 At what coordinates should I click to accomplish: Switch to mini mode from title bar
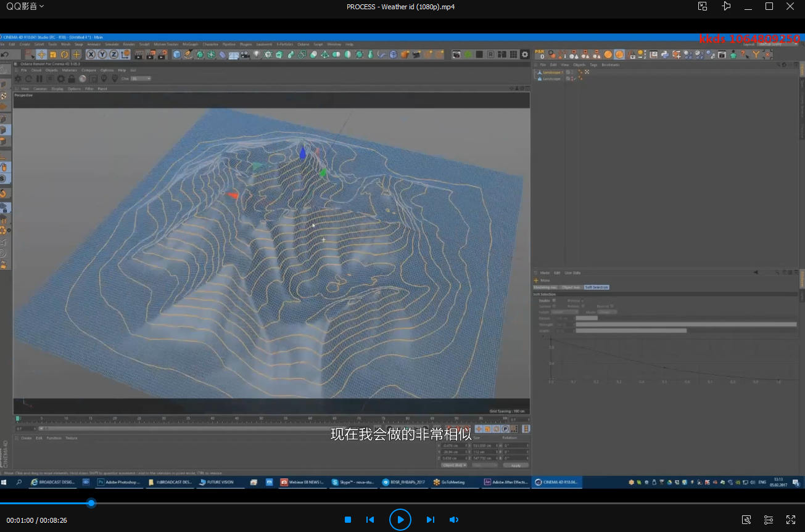pos(703,6)
